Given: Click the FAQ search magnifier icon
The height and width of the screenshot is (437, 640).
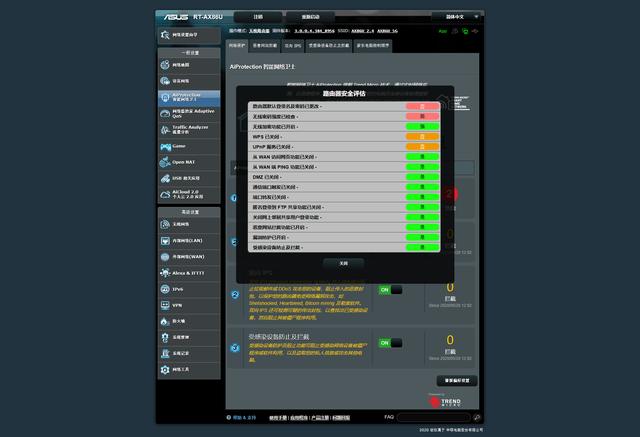Looking at the screenshot, I should 477,417.
